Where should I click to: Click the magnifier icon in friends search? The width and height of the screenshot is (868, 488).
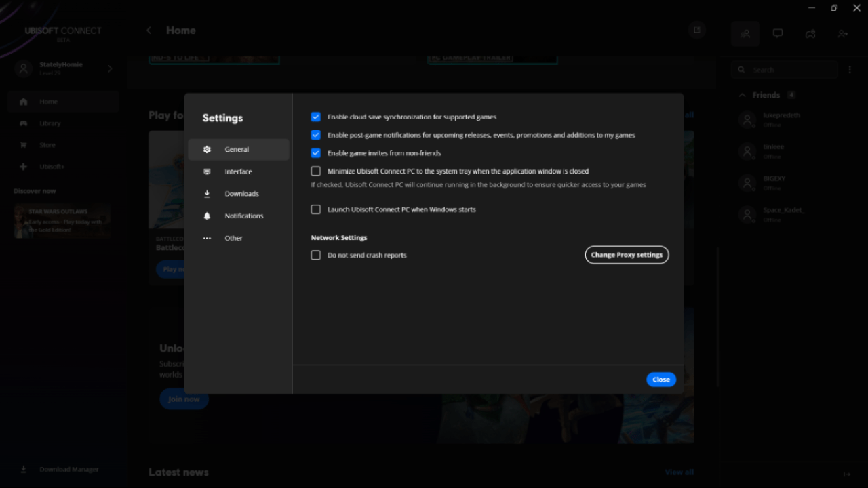(741, 70)
